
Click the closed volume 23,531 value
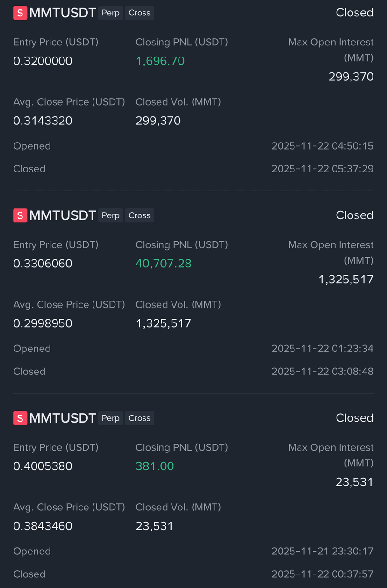154,526
